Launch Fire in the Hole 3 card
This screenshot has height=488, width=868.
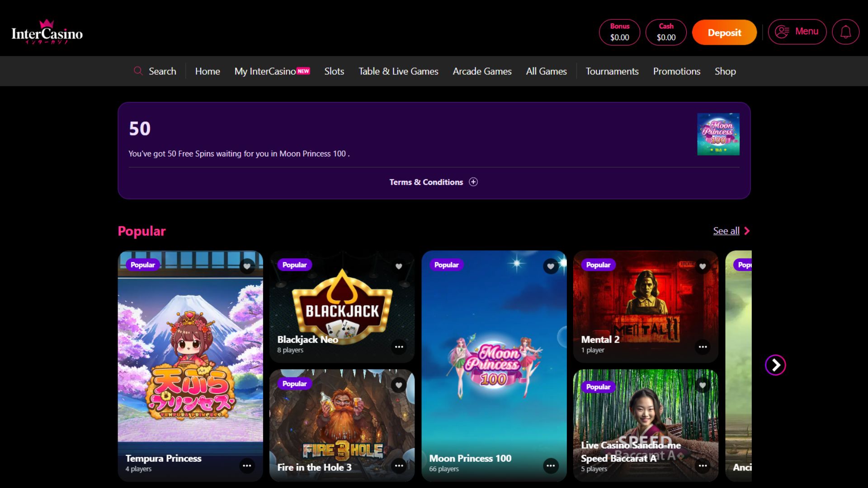click(x=342, y=425)
